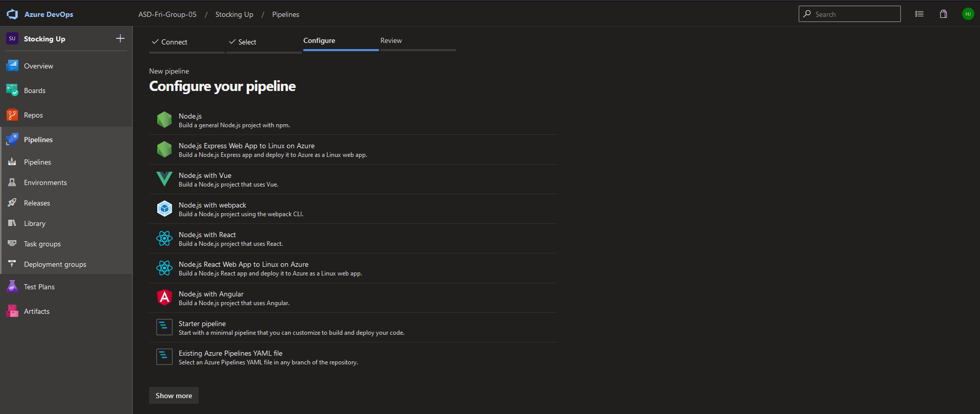Open the Artifacts icon
Image resolution: width=980 pixels, height=414 pixels.
pyautogui.click(x=12, y=311)
